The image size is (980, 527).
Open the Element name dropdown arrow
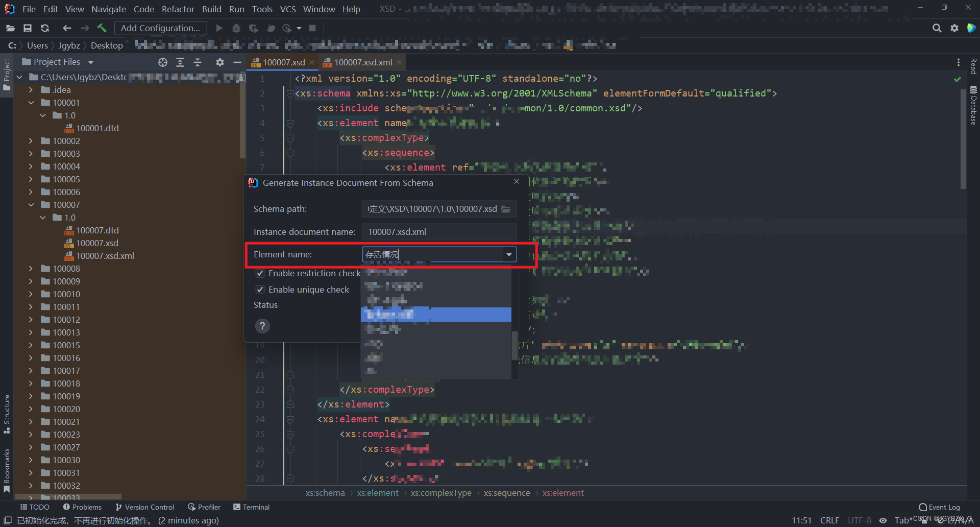coord(509,254)
